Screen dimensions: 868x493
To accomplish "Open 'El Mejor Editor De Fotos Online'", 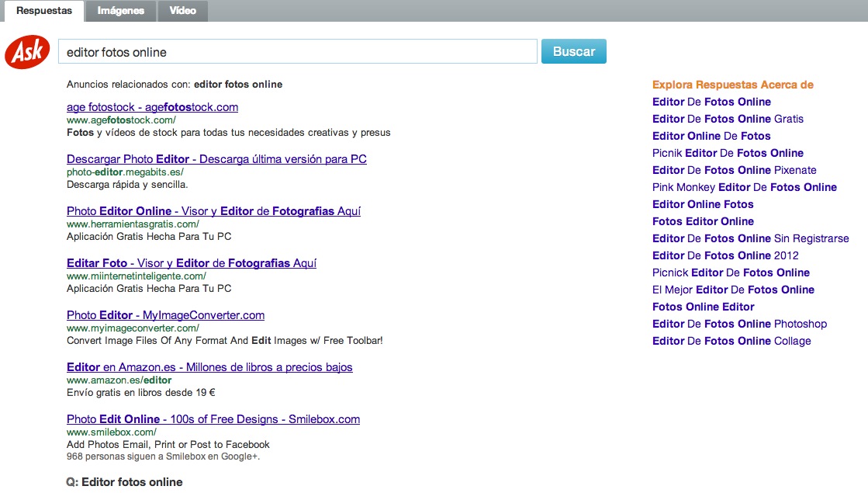I will click(x=733, y=290).
